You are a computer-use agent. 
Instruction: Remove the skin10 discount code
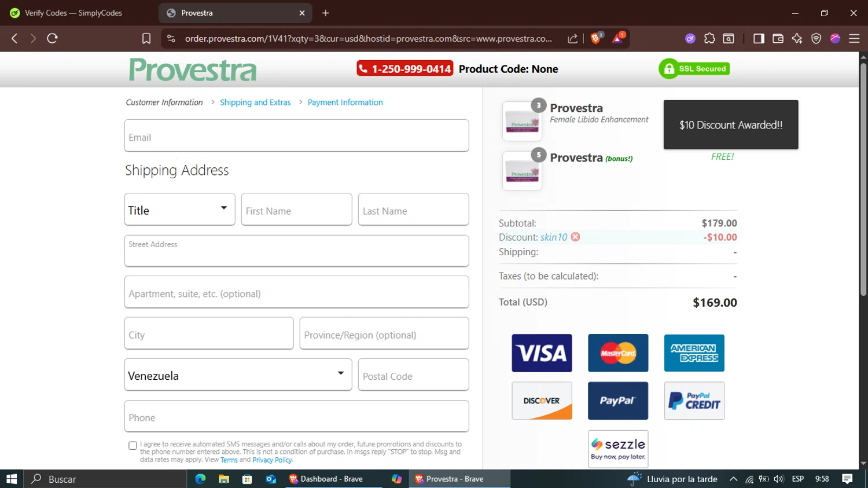click(x=575, y=237)
